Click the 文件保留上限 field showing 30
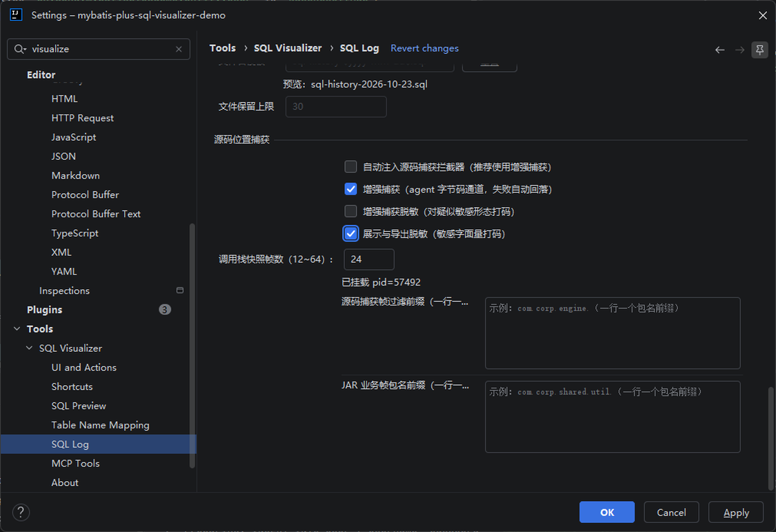 pyautogui.click(x=336, y=106)
